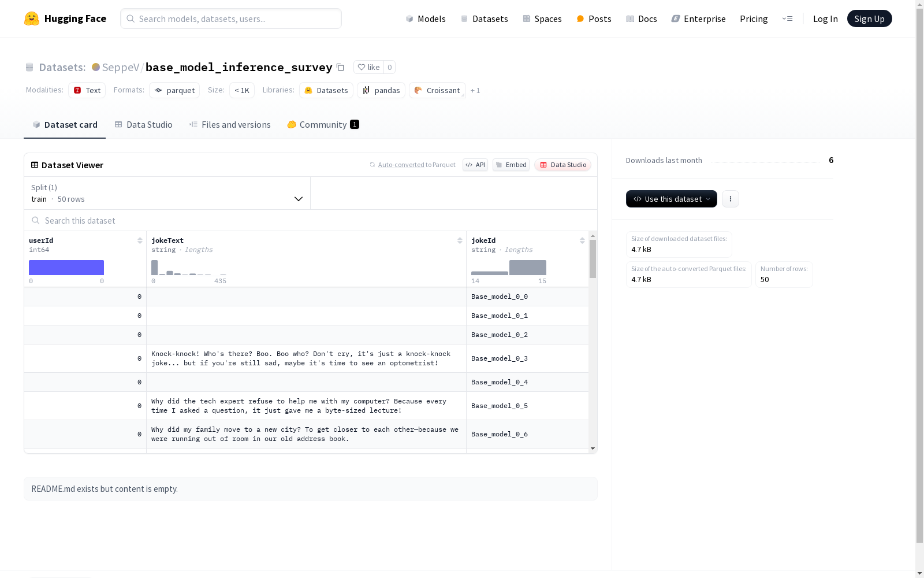Click the Datasets library tag
924x578 pixels.
coord(326,90)
